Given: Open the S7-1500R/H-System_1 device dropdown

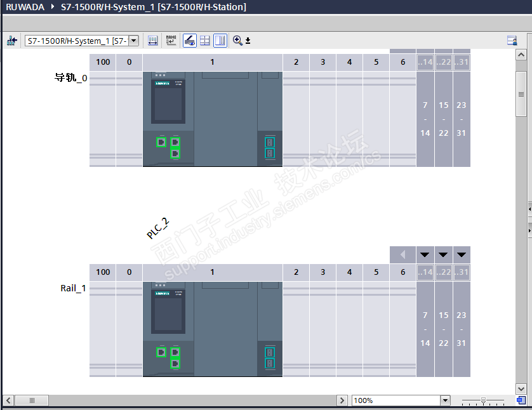Looking at the screenshot, I should pyautogui.click(x=134, y=41).
